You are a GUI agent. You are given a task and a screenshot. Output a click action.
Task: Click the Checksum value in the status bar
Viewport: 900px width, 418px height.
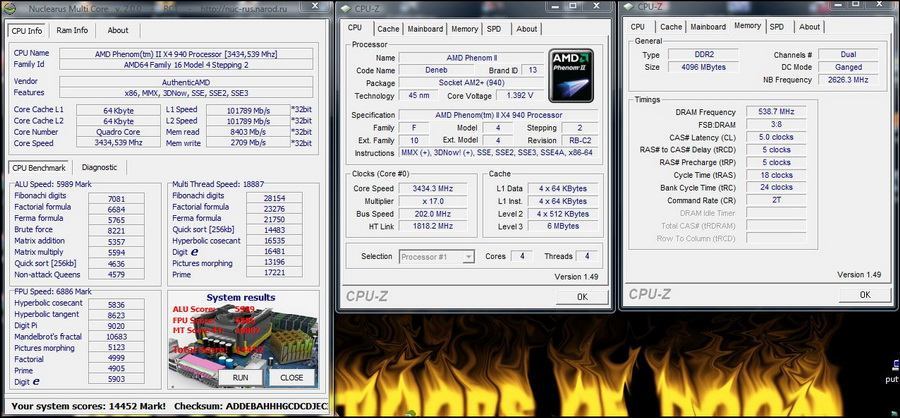[x=277, y=407]
